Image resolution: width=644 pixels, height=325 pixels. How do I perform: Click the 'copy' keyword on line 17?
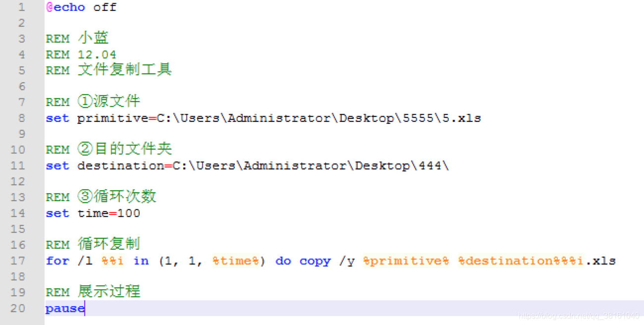[315, 261]
